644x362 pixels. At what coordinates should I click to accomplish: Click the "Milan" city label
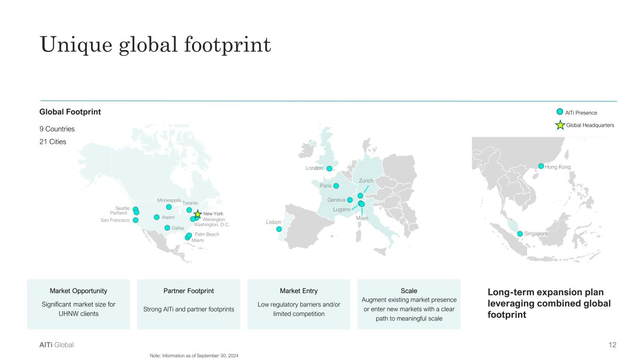[x=362, y=218]
